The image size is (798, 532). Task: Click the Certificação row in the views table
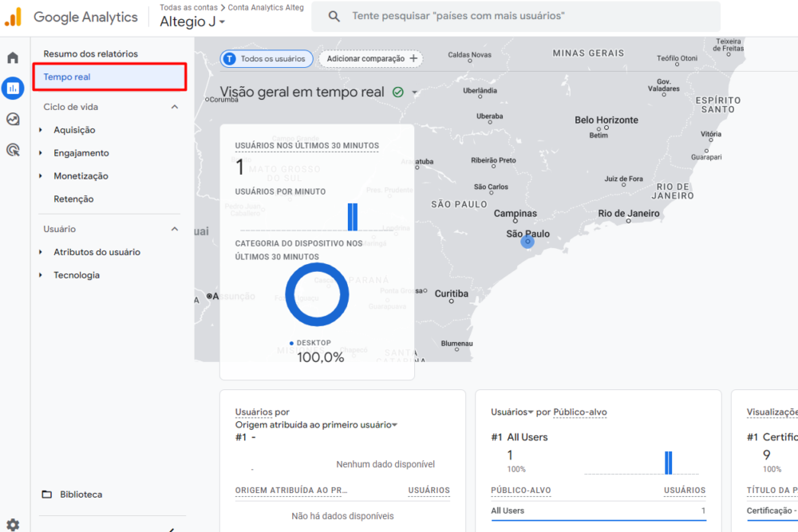tap(772, 510)
